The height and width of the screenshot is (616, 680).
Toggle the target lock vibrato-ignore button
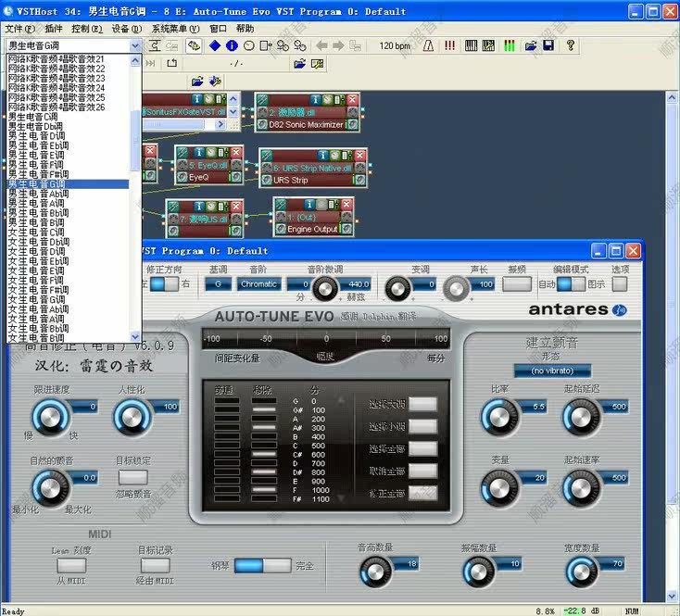[133, 477]
